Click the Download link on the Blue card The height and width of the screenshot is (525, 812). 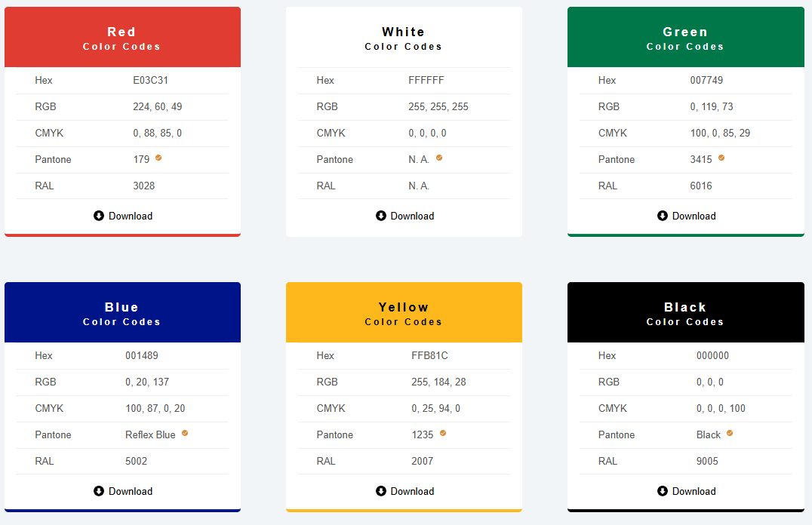coord(122,491)
